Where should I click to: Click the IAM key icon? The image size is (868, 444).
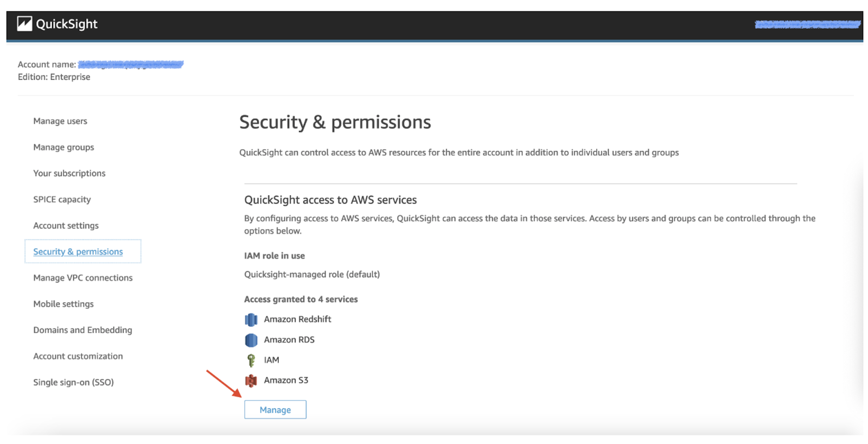click(251, 360)
